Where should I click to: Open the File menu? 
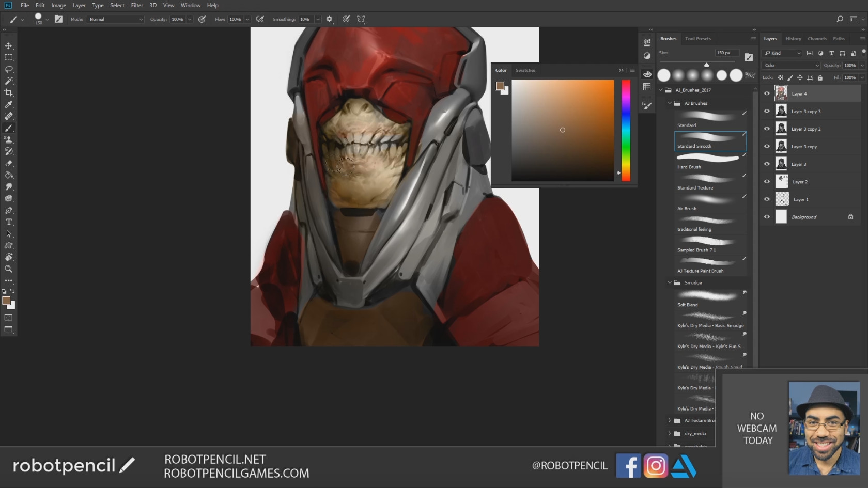click(x=25, y=5)
